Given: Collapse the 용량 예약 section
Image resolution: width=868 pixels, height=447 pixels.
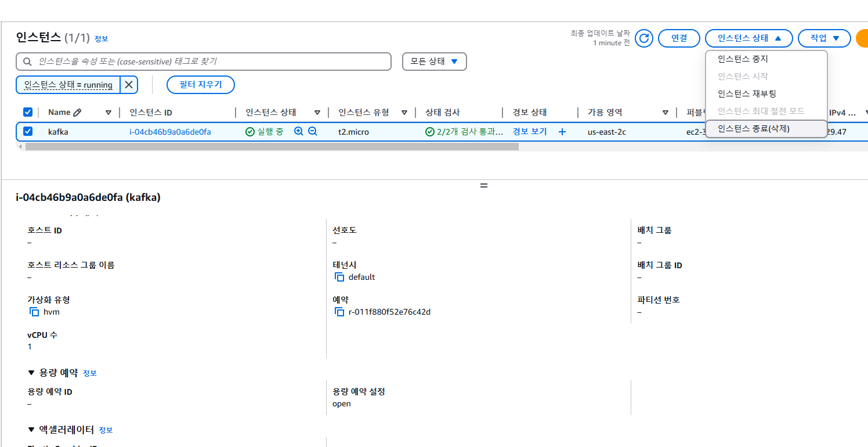Looking at the screenshot, I should [x=31, y=373].
